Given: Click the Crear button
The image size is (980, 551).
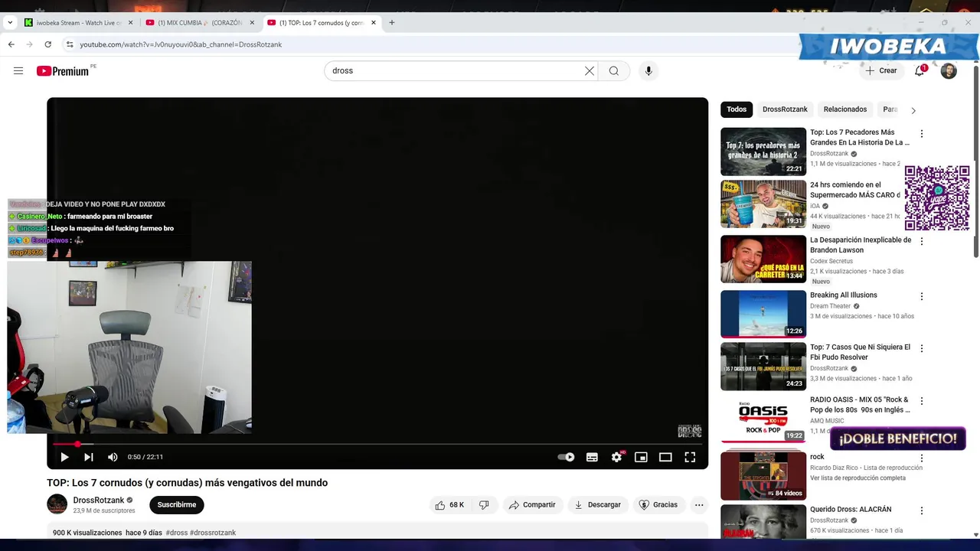Looking at the screenshot, I should (881, 70).
